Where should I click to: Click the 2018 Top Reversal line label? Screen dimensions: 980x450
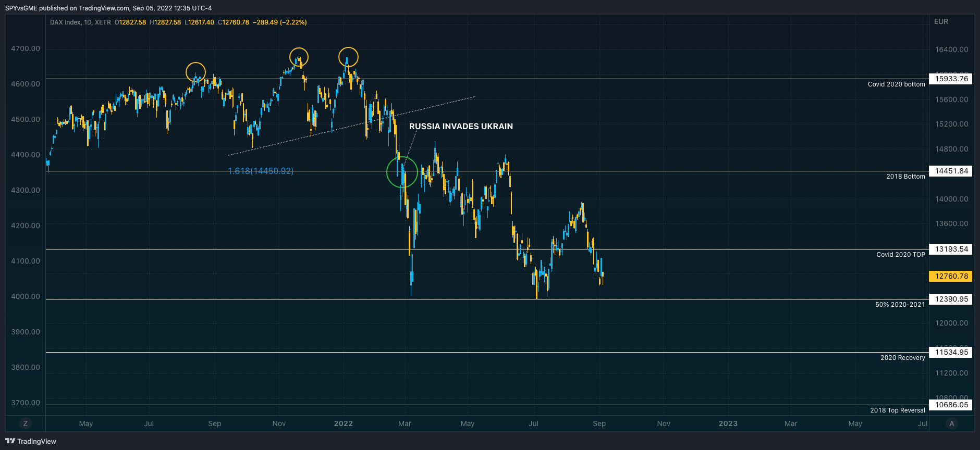pyautogui.click(x=897, y=410)
